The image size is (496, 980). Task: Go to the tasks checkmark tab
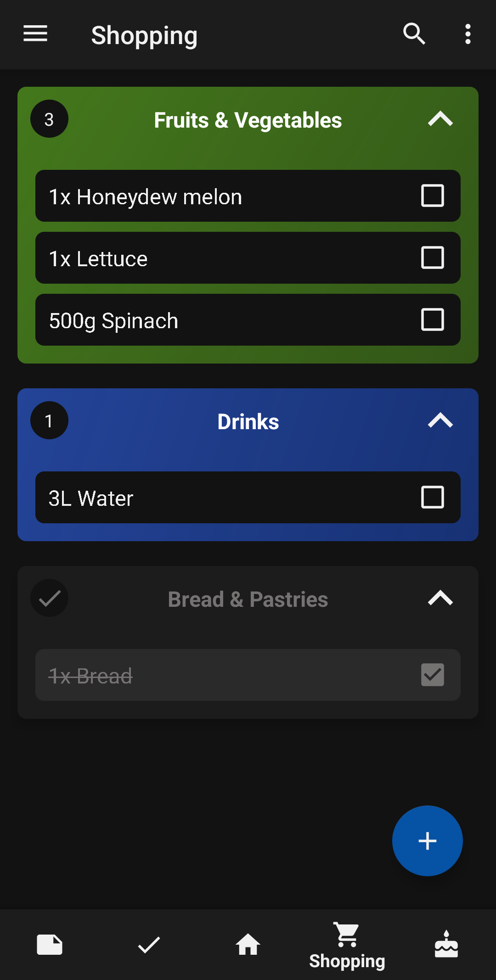pos(149,945)
